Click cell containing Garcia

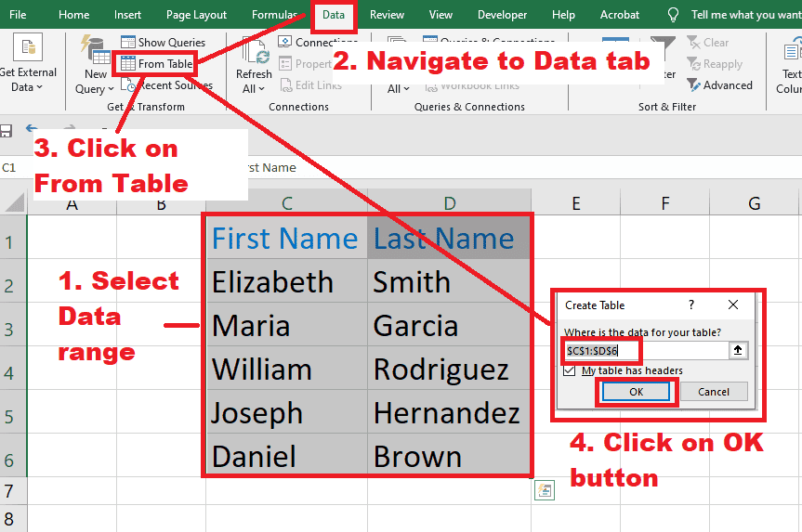click(x=449, y=325)
